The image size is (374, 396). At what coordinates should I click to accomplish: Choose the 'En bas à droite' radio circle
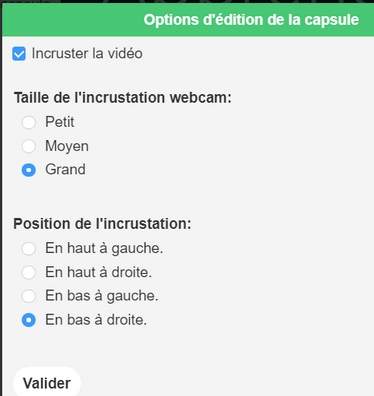(29, 320)
